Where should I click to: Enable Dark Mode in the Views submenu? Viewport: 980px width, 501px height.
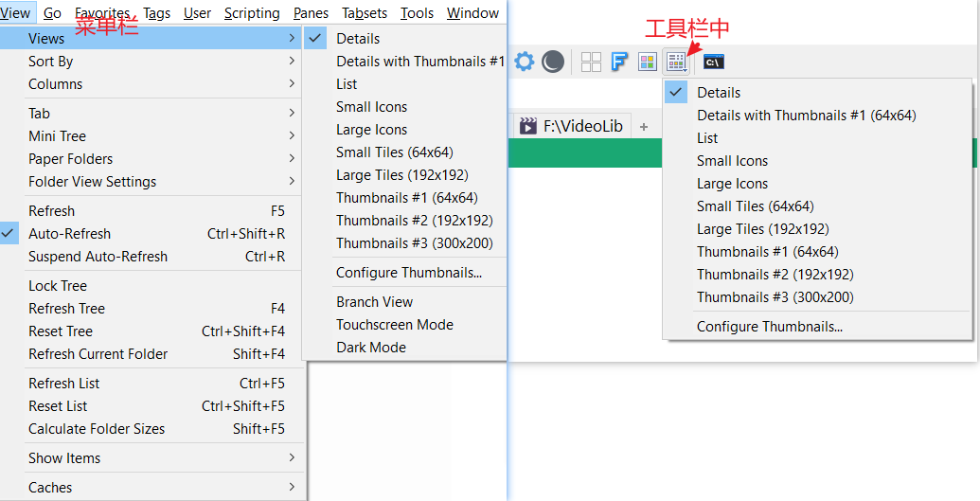[404, 348]
